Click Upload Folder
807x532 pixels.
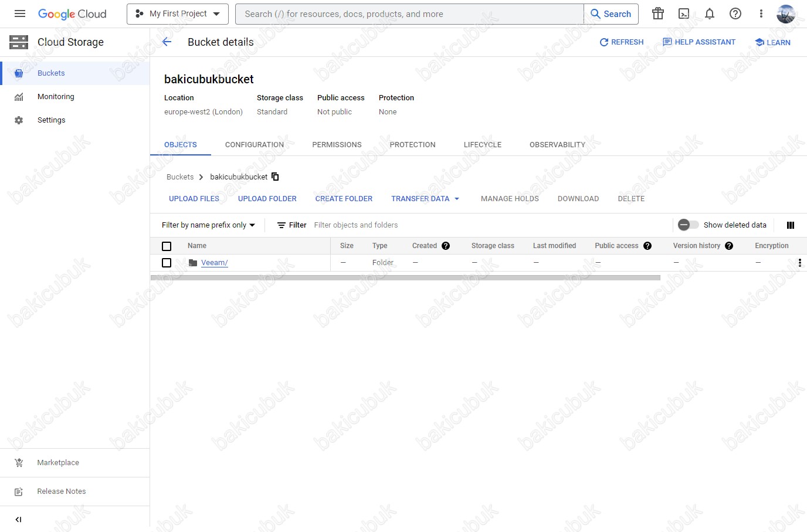267,199
